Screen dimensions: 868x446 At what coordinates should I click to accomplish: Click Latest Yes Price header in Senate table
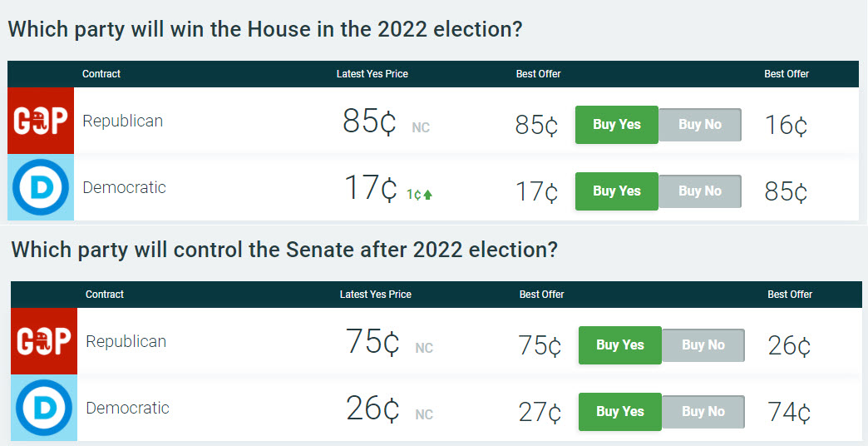[x=375, y=295]
